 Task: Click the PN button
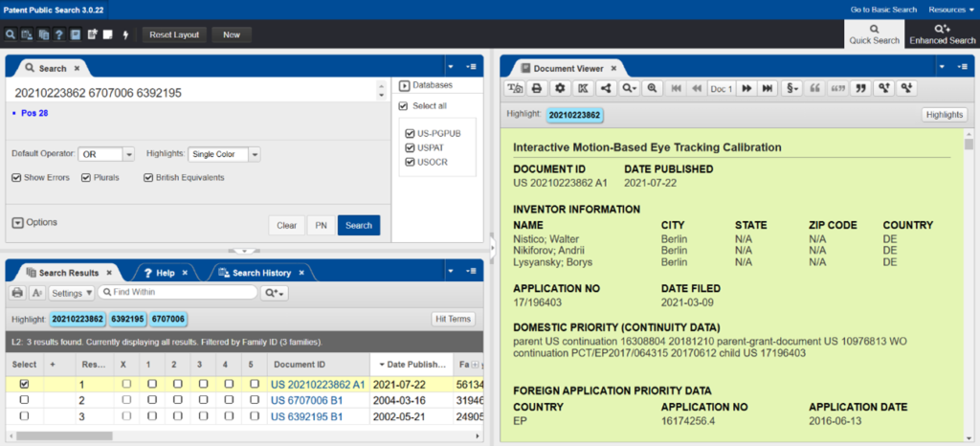321,226
